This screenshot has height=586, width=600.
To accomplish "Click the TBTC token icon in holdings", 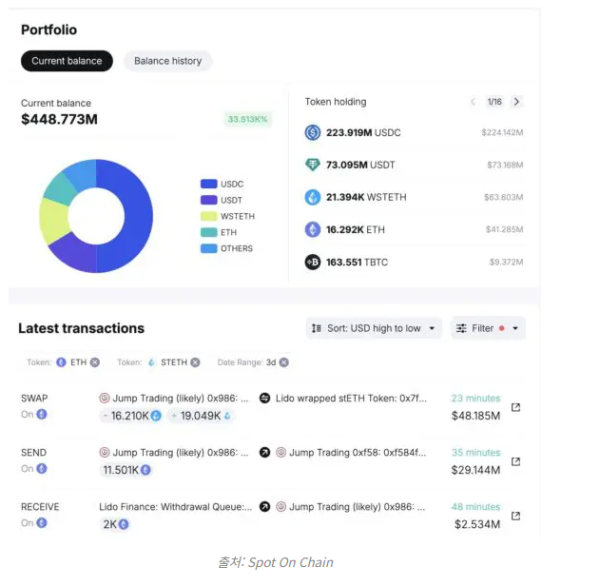I will coord(312,262).
